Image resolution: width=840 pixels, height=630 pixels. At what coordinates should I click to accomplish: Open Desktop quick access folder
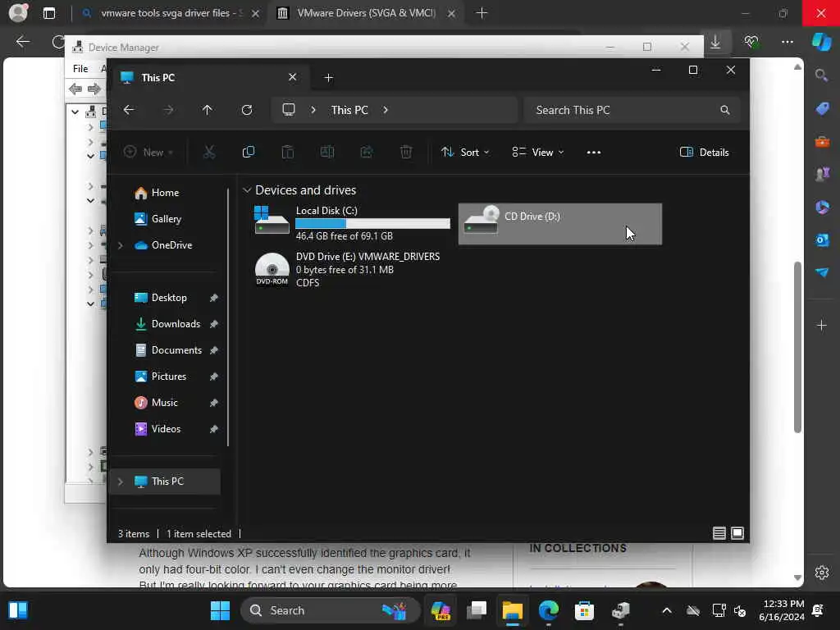(169, 298)
